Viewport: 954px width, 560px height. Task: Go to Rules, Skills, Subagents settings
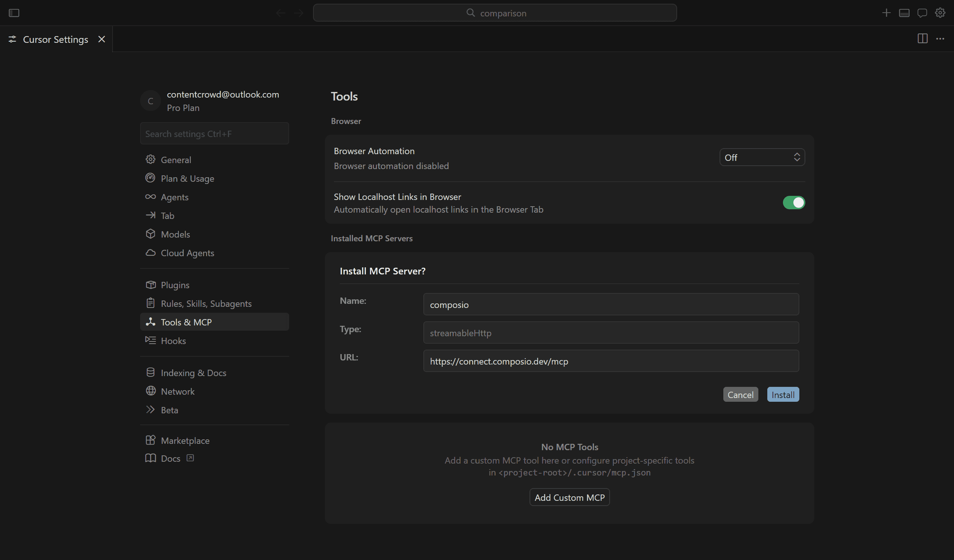[206, 303]
